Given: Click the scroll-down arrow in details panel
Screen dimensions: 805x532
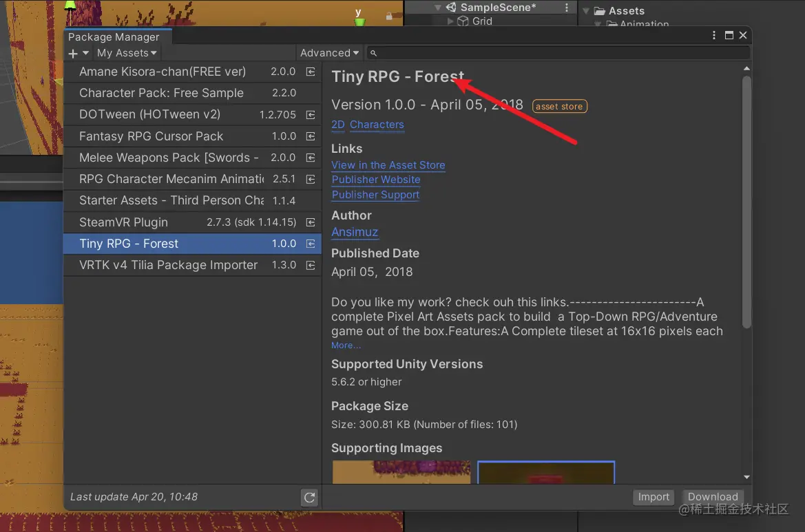Looking at the screenshot, I should (x=746, y=477).
